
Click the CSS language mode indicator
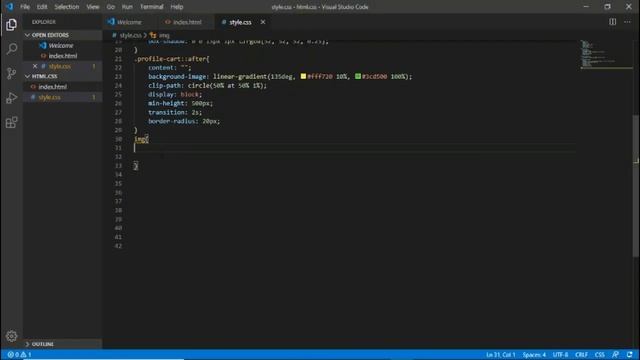(x=600, y=355)
